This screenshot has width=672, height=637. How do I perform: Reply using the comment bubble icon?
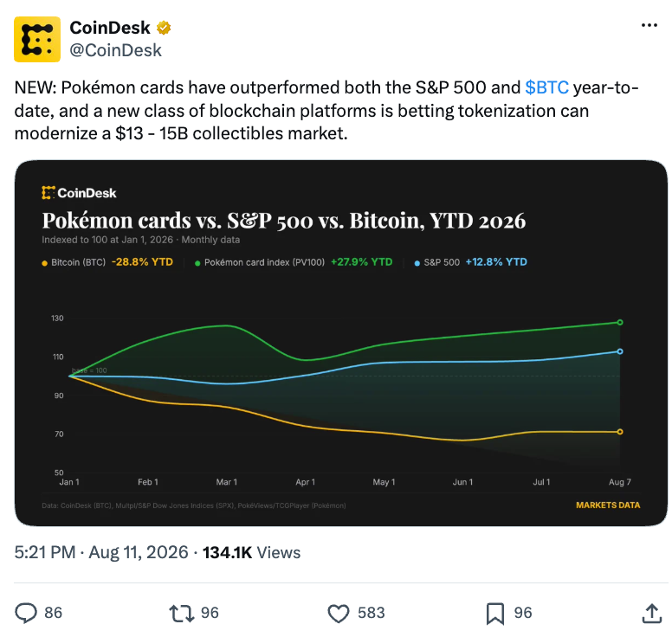tap(26, 613)
